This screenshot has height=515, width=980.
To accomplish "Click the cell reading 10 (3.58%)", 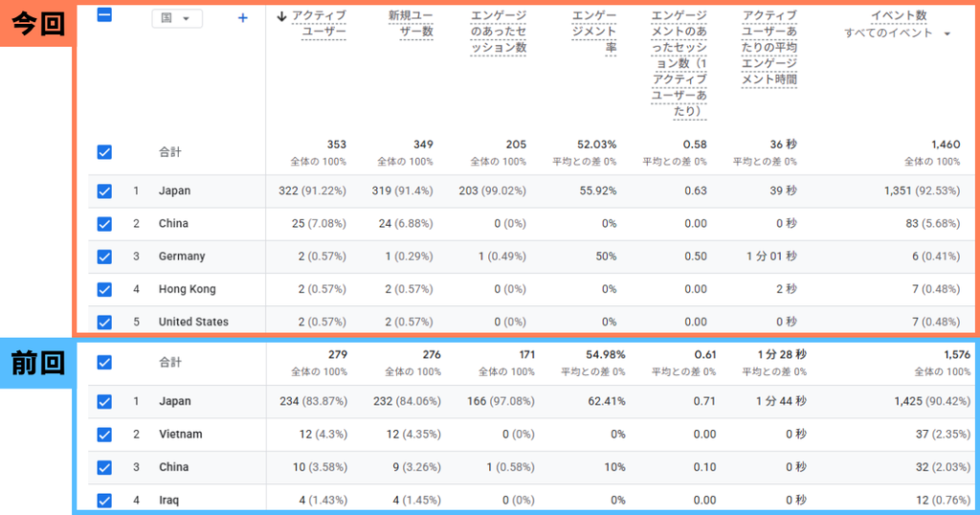I will [x=320, y=467].
